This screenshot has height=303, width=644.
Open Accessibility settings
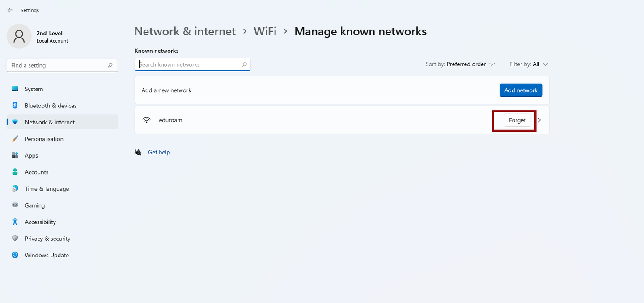(x=63, y=222)
